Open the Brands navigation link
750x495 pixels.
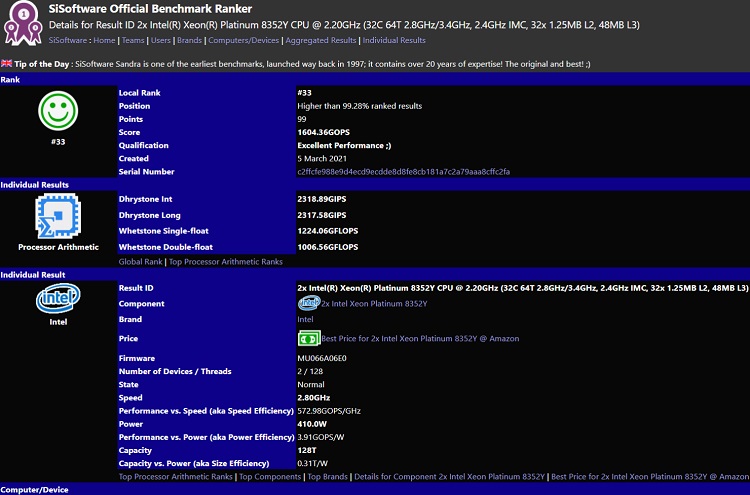[189, 40]
